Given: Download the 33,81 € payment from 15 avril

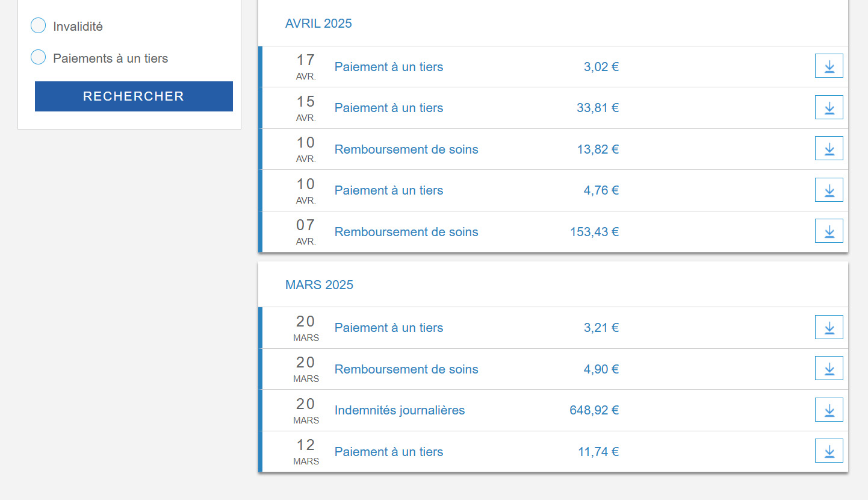Looking at the screenshot, I should click(829, 107).
